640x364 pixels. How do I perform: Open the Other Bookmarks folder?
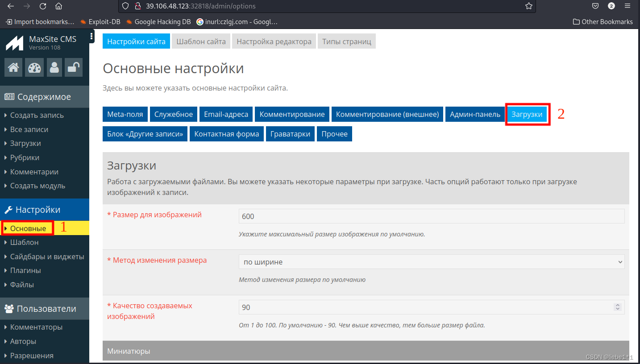pos(603,21)
